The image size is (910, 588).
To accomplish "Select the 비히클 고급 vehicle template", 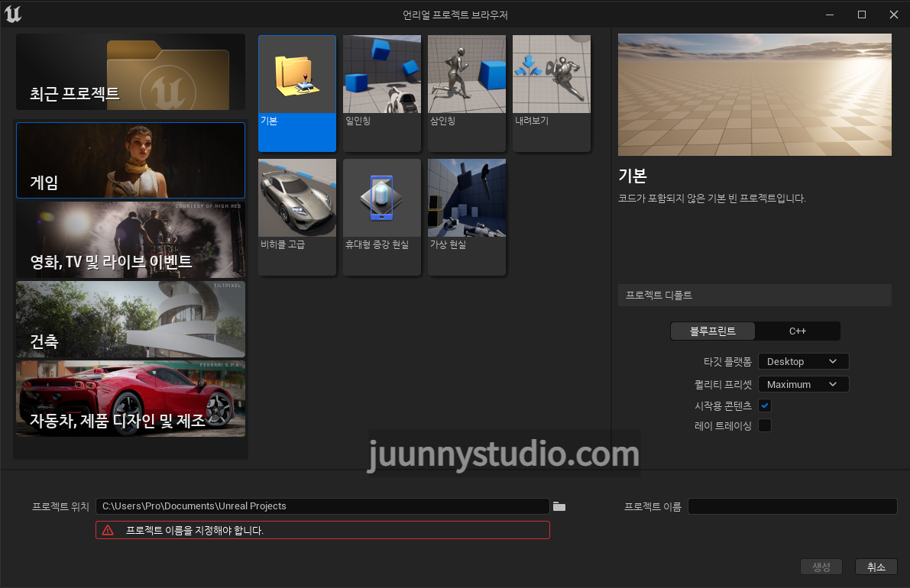I will [297, 217].
